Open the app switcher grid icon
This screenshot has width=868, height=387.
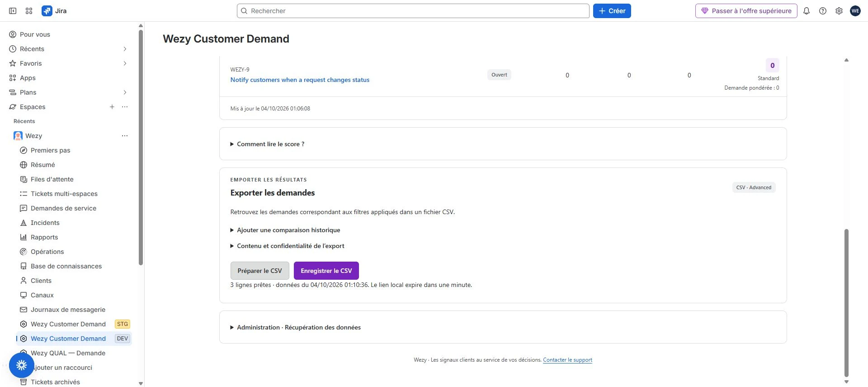coord(29,11)
